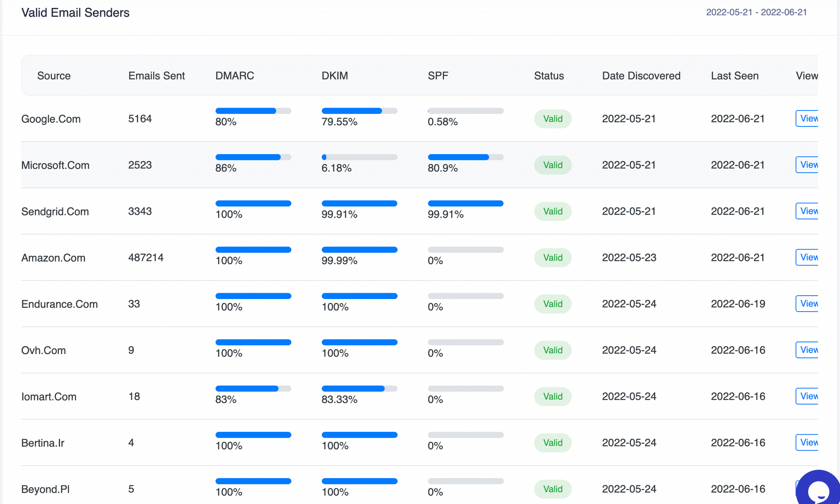
Task: Click the Date Discovered column header
Action: (641, 76)
